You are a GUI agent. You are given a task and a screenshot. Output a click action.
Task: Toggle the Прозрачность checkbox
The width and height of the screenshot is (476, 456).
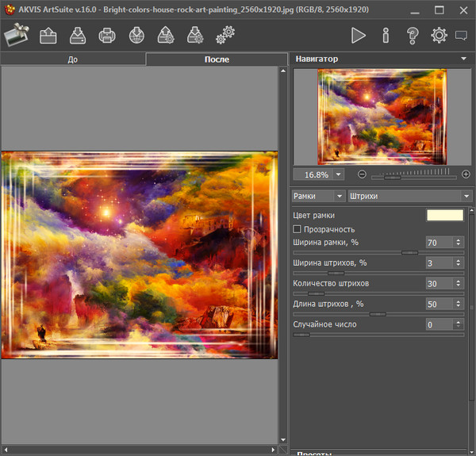coord(297,229)
